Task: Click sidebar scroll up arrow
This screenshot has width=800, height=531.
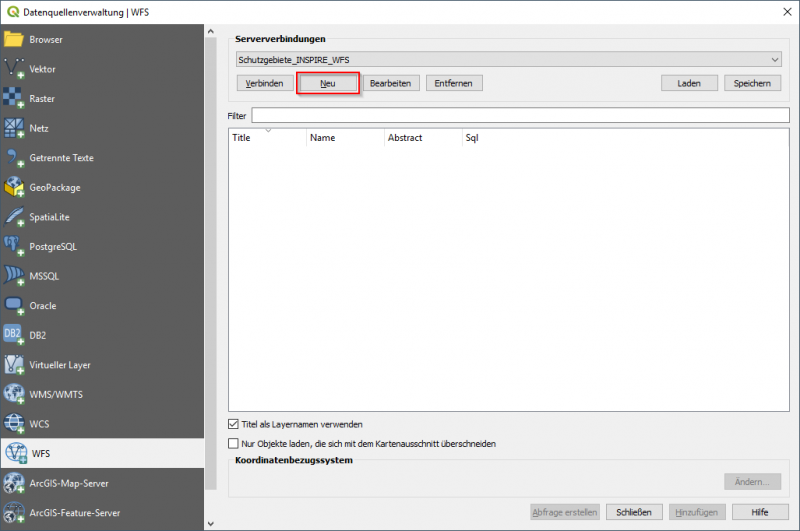Action: [x=211, y=31]
